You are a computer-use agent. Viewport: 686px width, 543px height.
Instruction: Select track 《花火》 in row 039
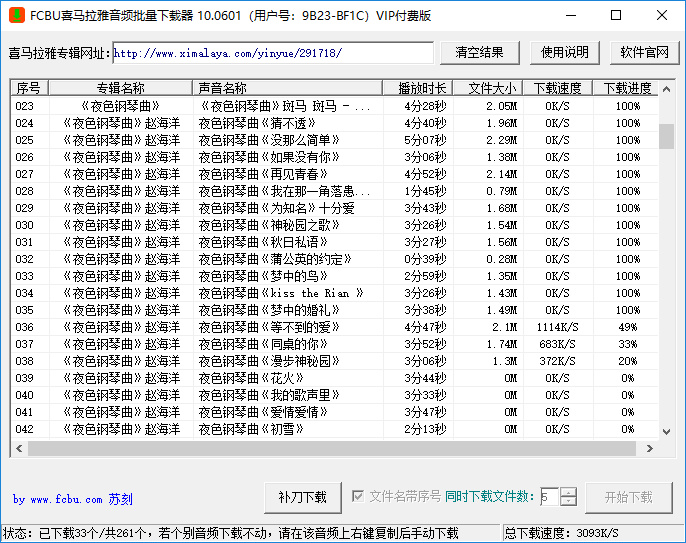[251, 378]
